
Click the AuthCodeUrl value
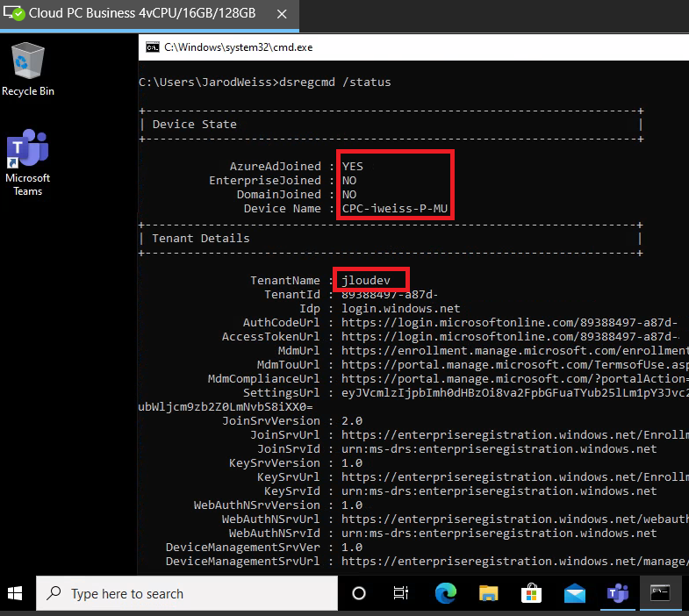[x=509, y=323]
